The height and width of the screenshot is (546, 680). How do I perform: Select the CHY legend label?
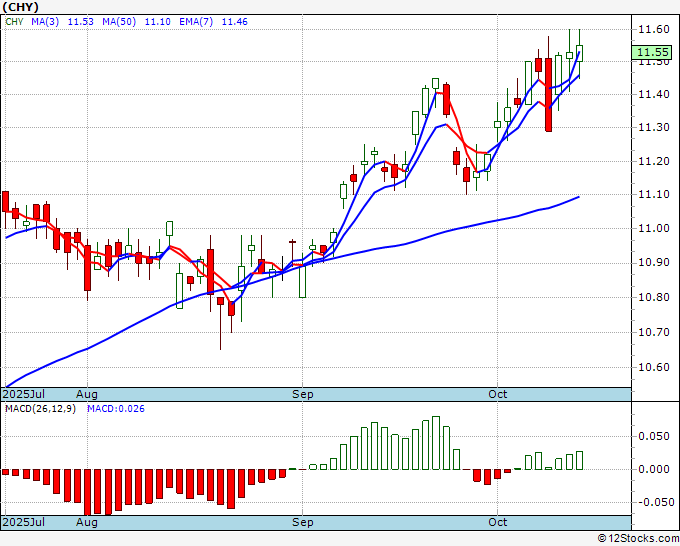tap(14, 22)
